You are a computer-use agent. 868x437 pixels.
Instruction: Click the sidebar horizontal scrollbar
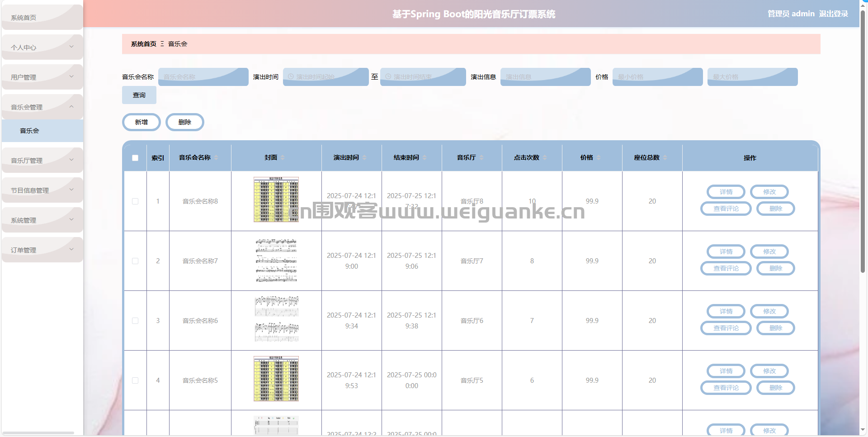pos(38,433)
